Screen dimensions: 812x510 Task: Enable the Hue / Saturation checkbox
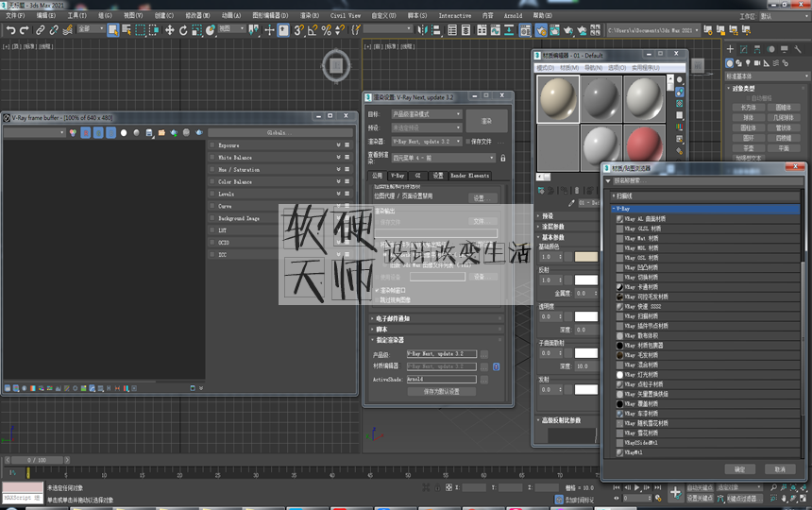(212, 169)
